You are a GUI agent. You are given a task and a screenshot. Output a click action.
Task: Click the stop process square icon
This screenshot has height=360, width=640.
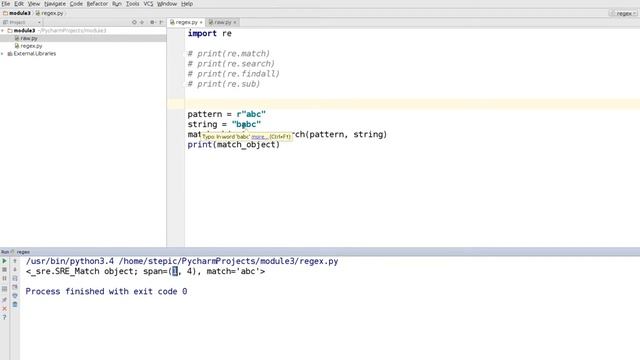[4, 269]
